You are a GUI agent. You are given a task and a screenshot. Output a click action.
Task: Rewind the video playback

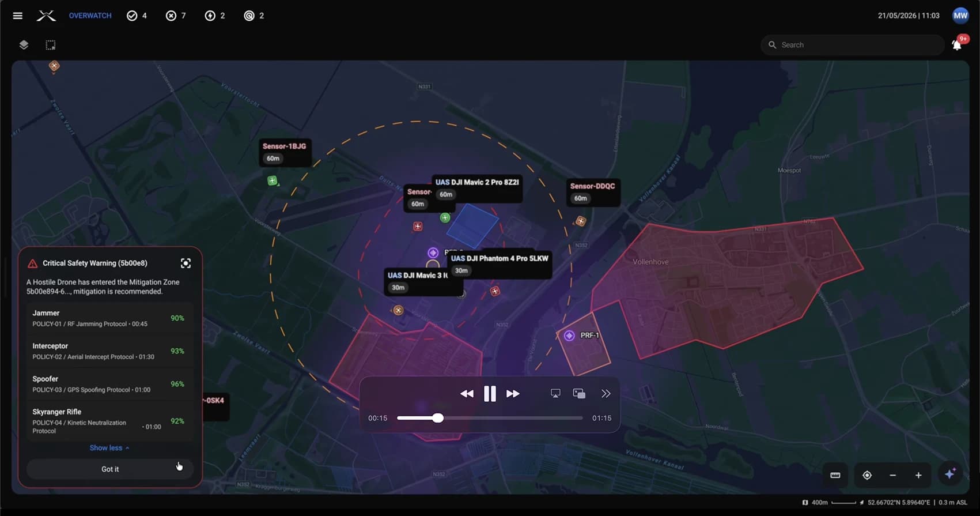(467, 394)
